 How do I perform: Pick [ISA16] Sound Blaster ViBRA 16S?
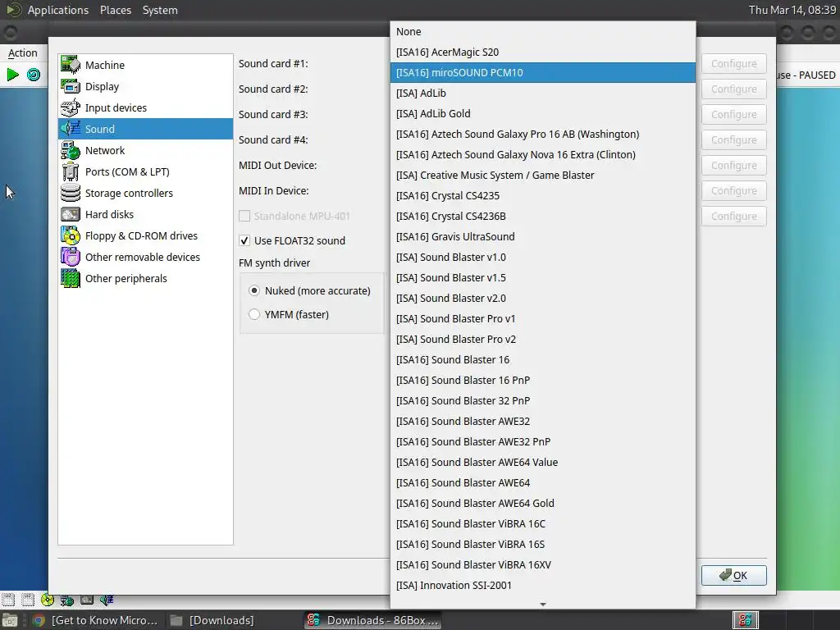click(x=543, y=544)
